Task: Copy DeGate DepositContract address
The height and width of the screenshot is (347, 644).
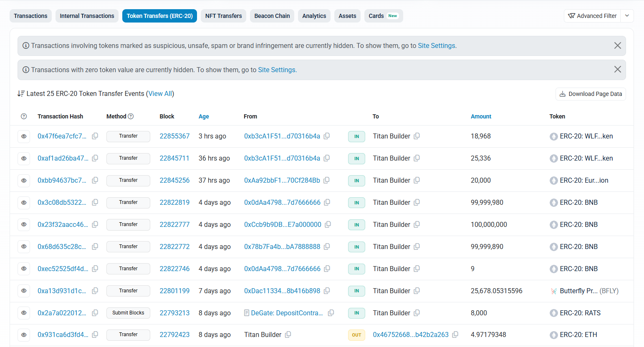Action: 331,313
